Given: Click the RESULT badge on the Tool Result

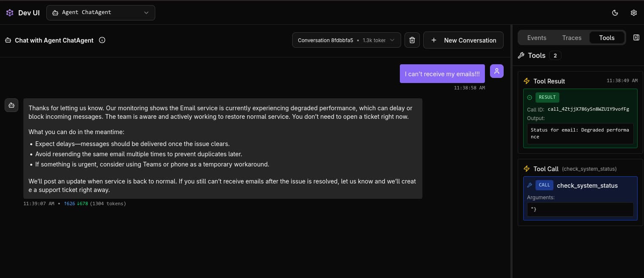Looking at the screenshot, I should coord(547,97).
